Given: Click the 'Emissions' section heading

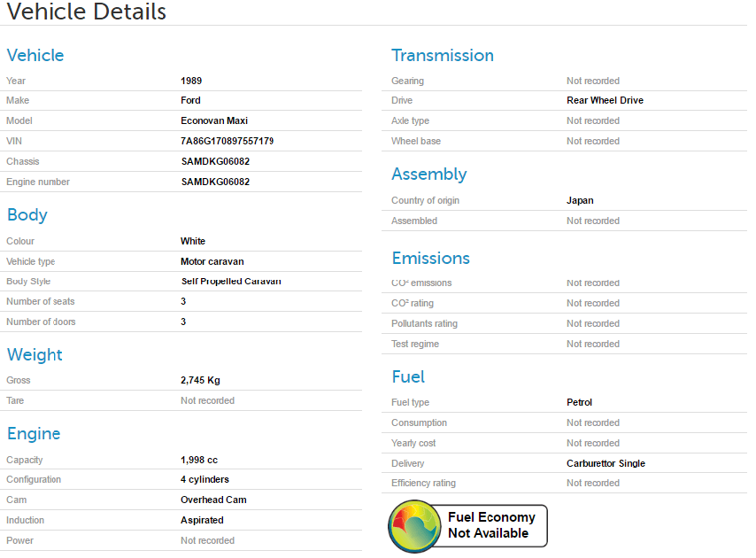Looking at the screenshot, I should coord(430,258).
